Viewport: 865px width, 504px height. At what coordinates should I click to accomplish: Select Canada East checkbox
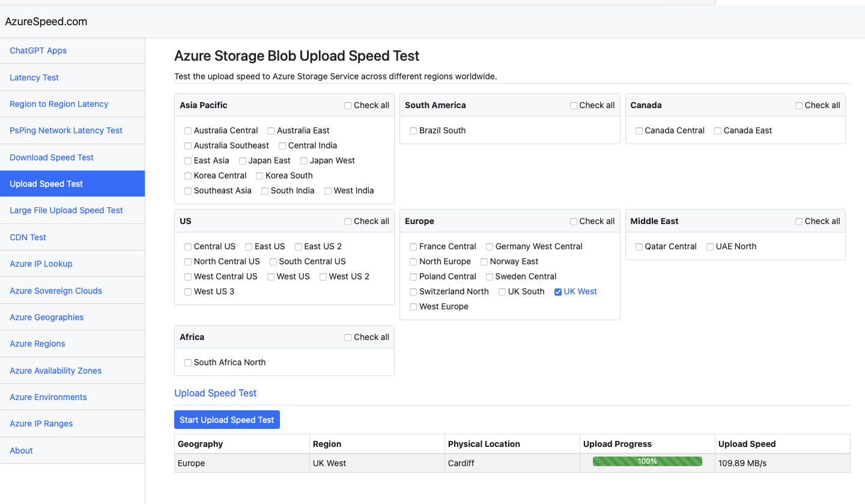(718, 131)
